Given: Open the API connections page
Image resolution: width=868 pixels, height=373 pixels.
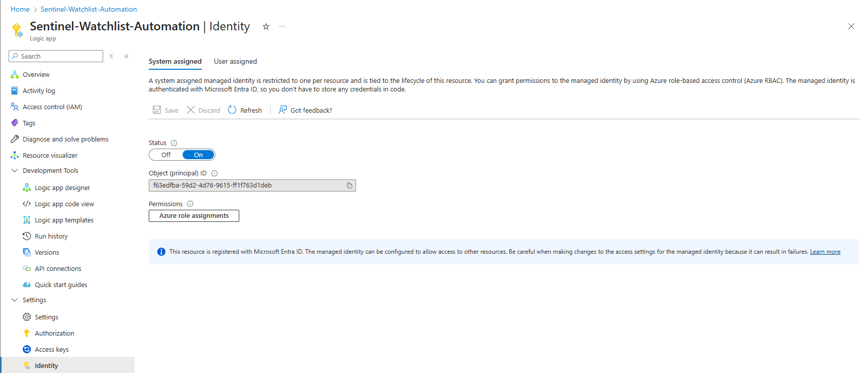Looking at the screenshot, I should point(58,268).
